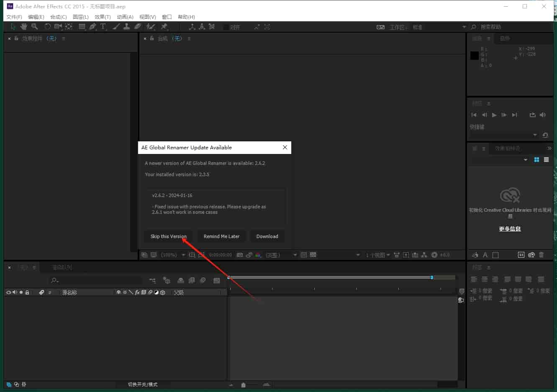Screen dimensions: 557x392
Task: Jump to first frame in preview panel
Action: pos(474,115)
